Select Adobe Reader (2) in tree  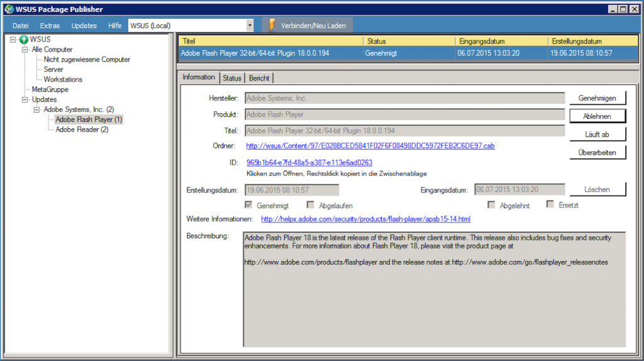tap(82, 130)
